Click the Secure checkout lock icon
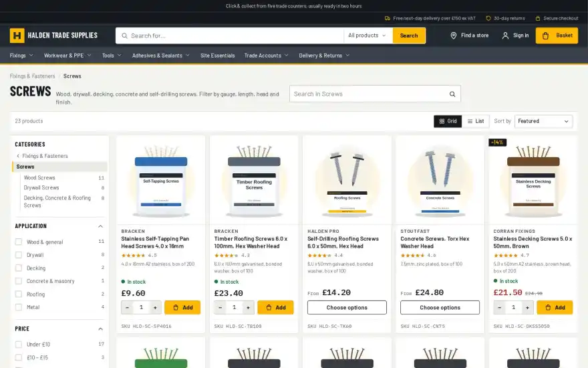588x368 pixels. 538,19
